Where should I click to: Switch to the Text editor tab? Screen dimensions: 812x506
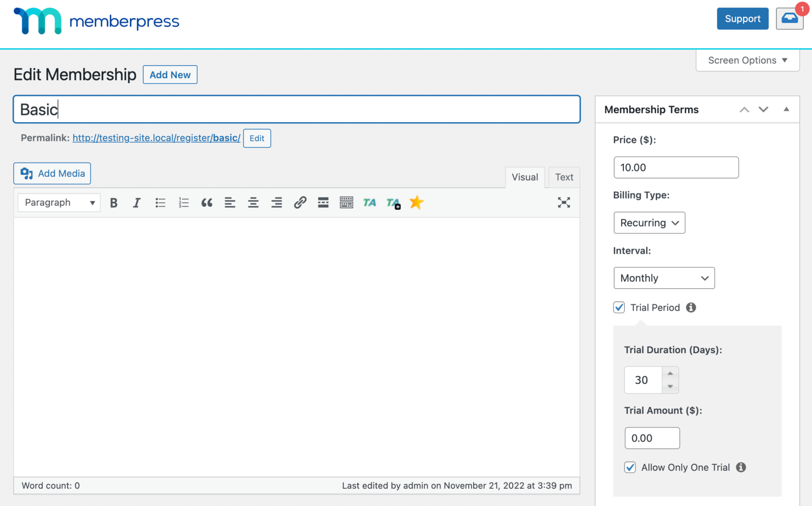pyautogui.click(x=564, y=177)
